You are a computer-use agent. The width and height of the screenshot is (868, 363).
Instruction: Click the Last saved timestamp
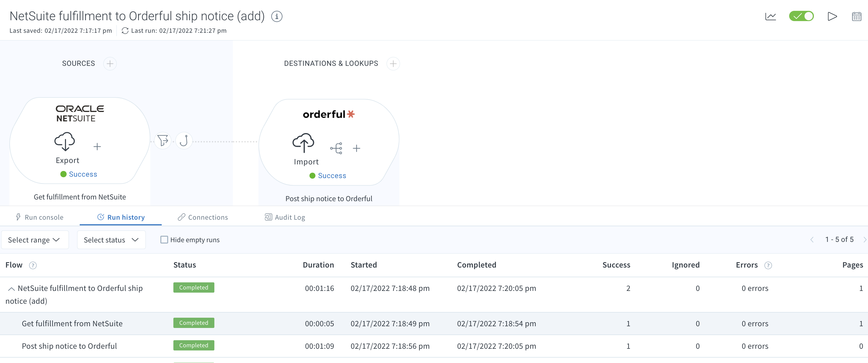click(61, 31)
